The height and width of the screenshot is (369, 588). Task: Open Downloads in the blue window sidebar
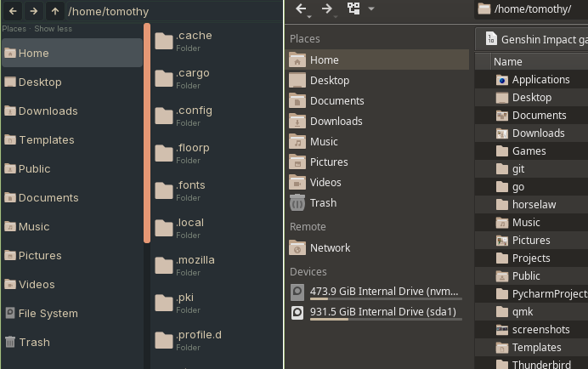coord(72,111)
